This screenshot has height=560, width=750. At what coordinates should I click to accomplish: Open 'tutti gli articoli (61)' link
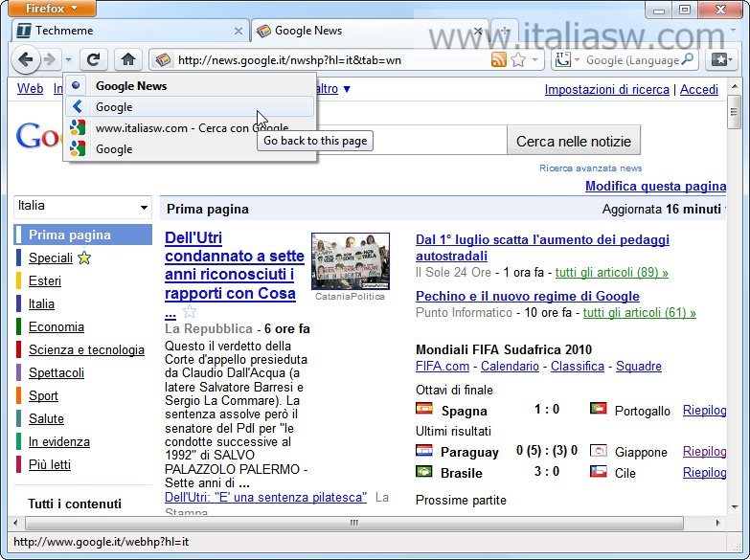[x=639, y=312]
